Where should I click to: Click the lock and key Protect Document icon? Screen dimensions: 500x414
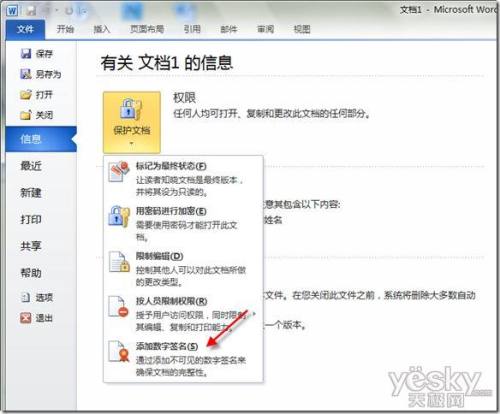click(131, 109)
